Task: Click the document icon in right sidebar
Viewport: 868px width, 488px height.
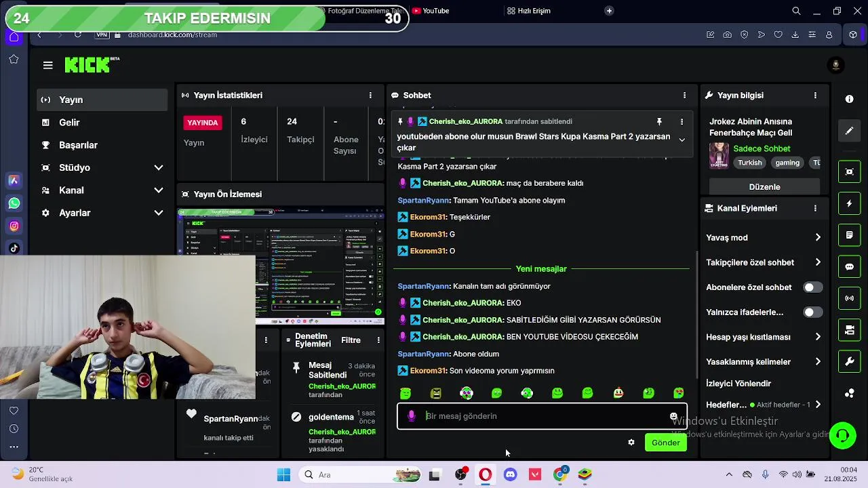Action: [x=849, y=235]
